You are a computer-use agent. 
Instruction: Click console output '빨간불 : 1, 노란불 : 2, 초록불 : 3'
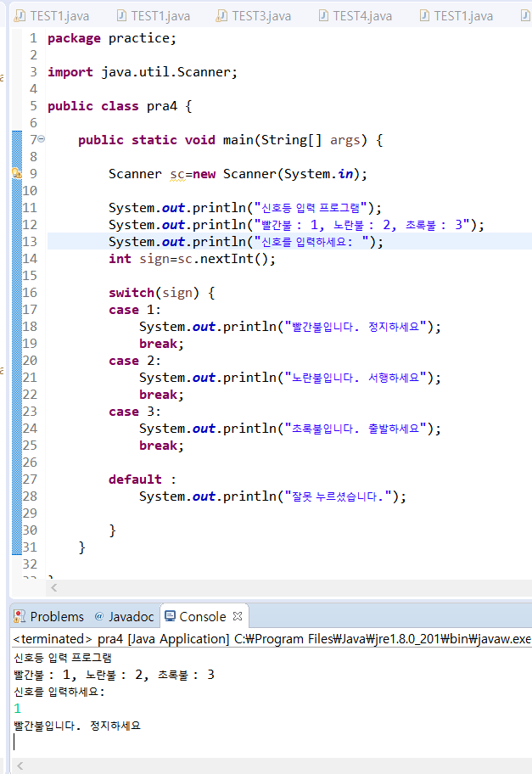[114, 675]
